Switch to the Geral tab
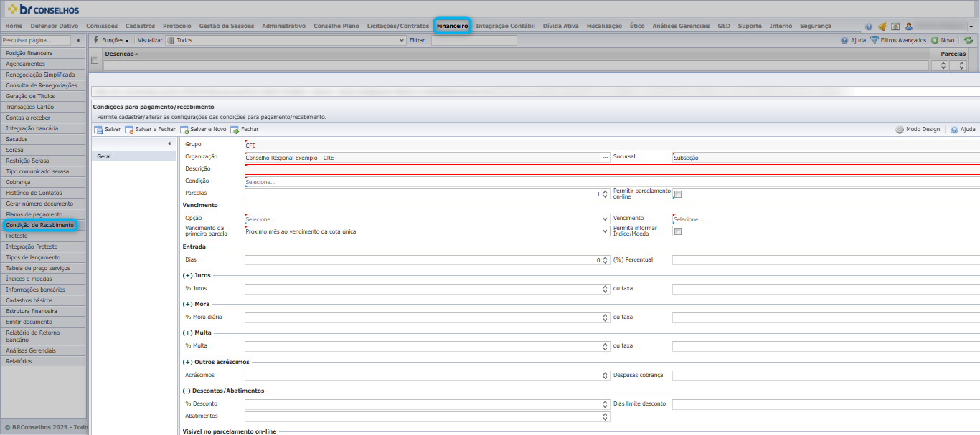 pos(134,156)
